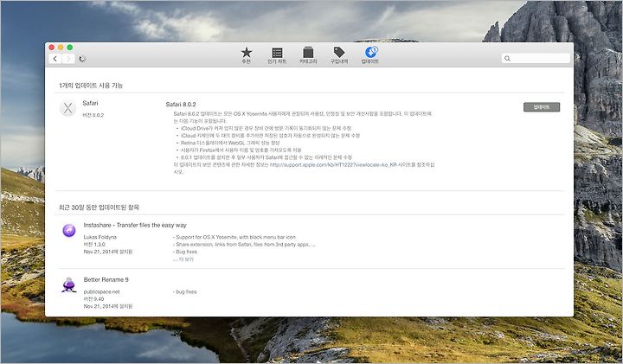The image size is (623, 364).
Task: Click the green zoom window button
Action: [69, 48]
